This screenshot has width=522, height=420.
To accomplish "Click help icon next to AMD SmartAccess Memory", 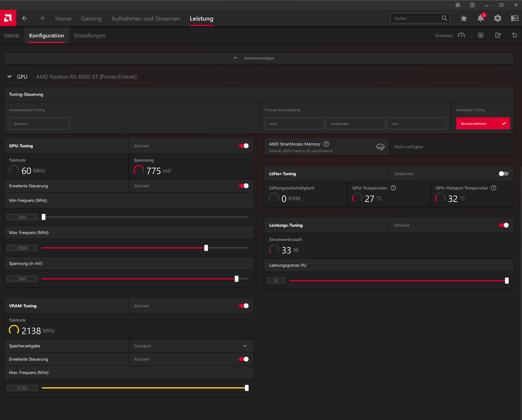I will click(x=326, y=144).
